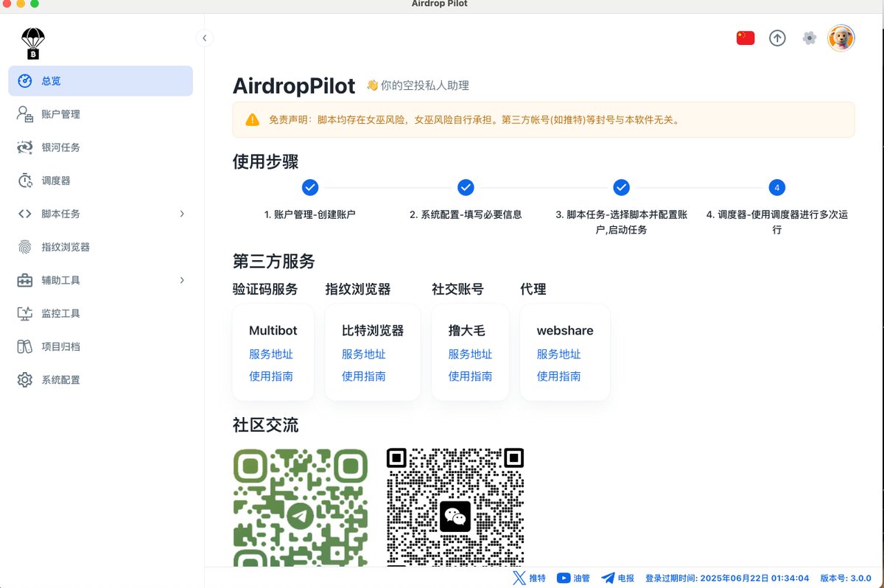Image resolution: width=884 pixels, height=588 pixels.
Task: Open Multibot 服务地址 link
Action: point(271,354)
